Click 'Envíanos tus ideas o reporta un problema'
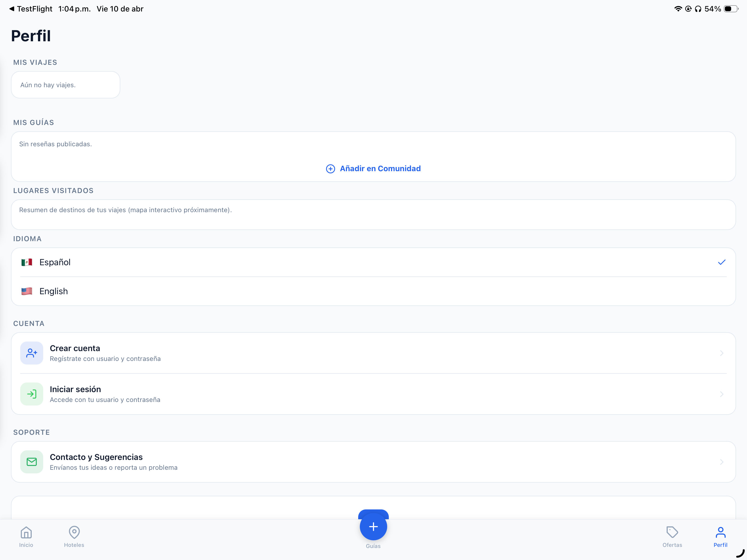 click(x=113, y=468)
